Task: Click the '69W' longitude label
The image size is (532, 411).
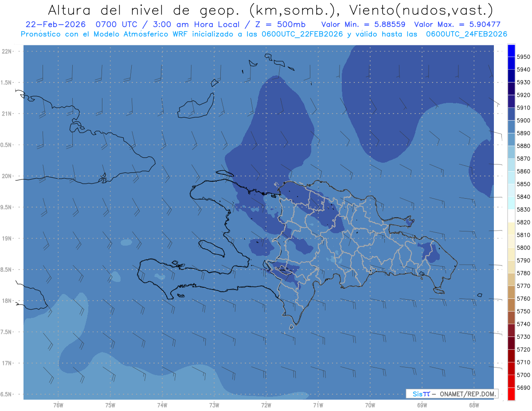Action: (x=422, y=405)
